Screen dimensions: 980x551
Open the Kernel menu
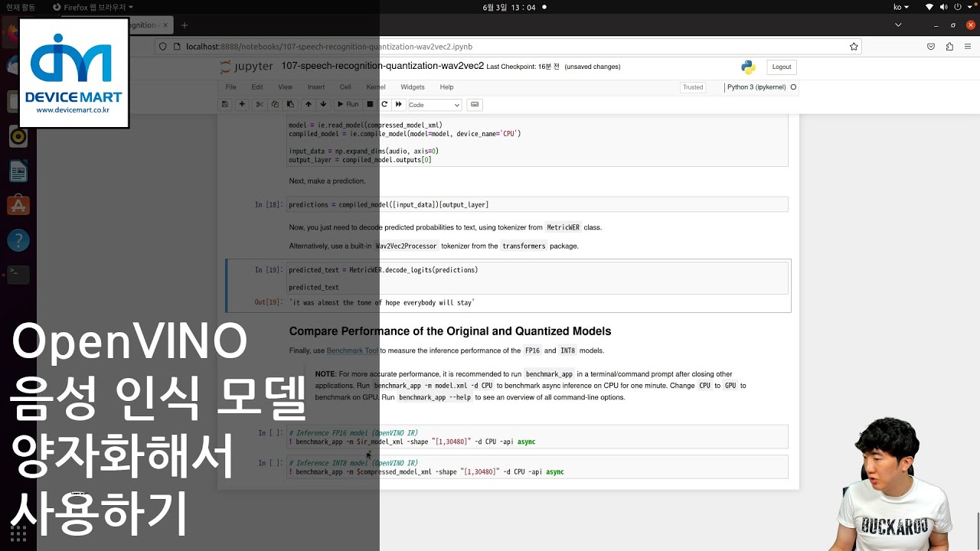tap(376, 87)
